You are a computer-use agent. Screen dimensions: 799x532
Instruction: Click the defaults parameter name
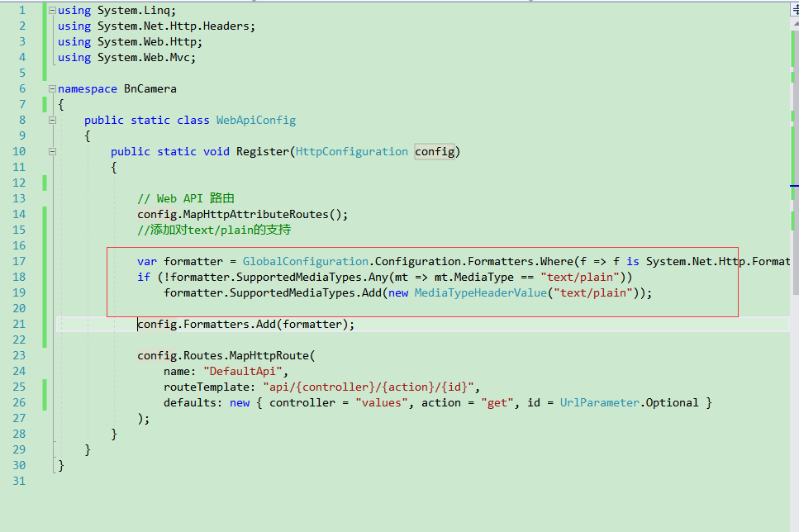[x=190, y=403]
